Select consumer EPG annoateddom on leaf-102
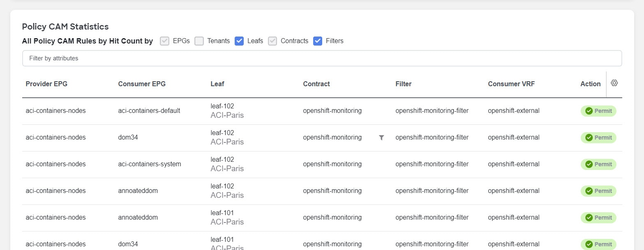The height and width of the screenshot is (250, 644). point(138,191)
